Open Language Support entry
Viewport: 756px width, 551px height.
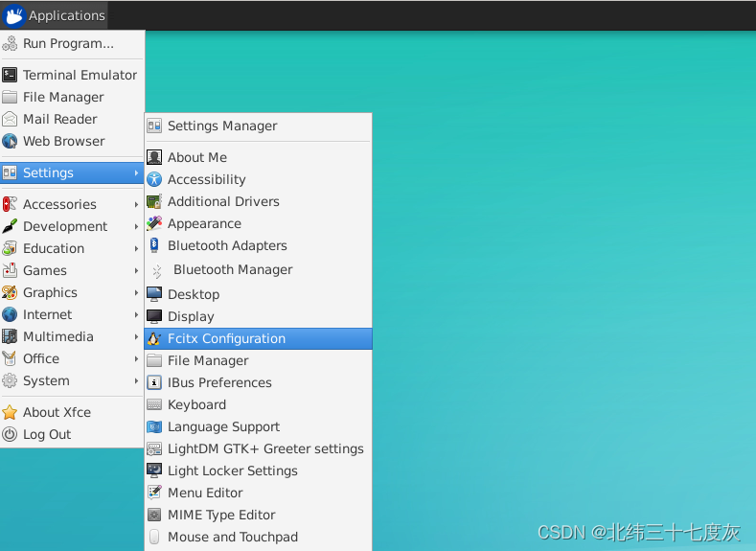pyautogui.click(x=259, y=426)
